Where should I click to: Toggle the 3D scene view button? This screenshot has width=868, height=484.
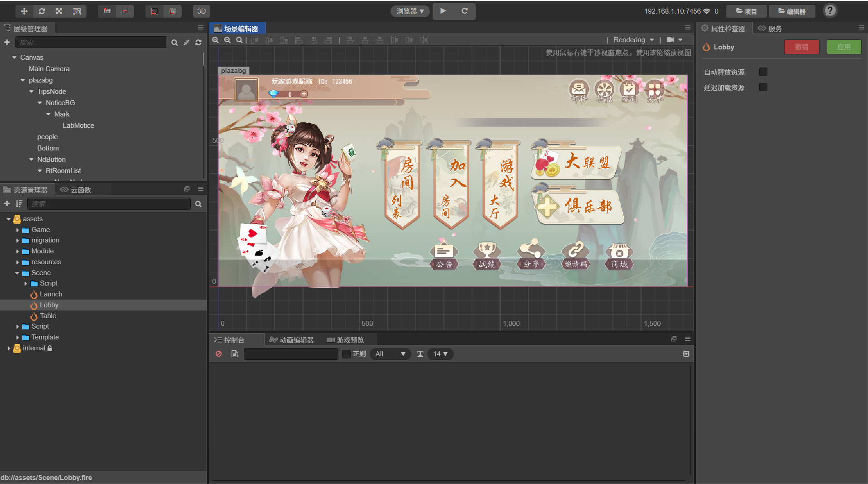202,11
